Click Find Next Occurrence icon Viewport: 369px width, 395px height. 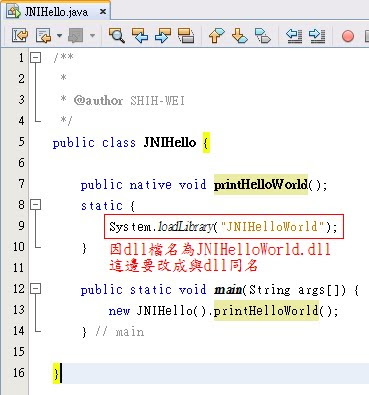click(x=163, y=35)
